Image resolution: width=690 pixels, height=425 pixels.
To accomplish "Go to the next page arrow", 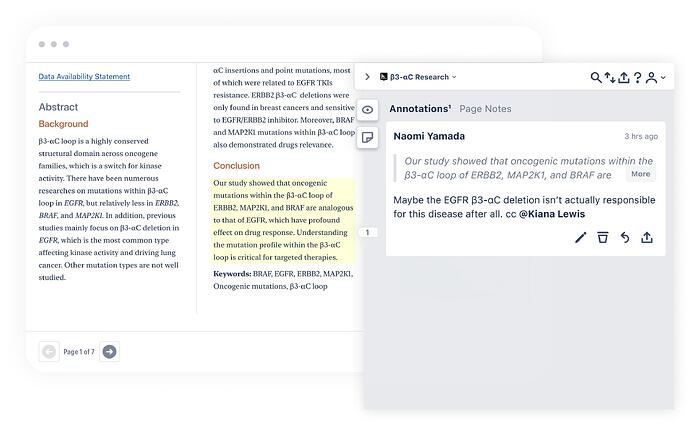I will point(110,351).
